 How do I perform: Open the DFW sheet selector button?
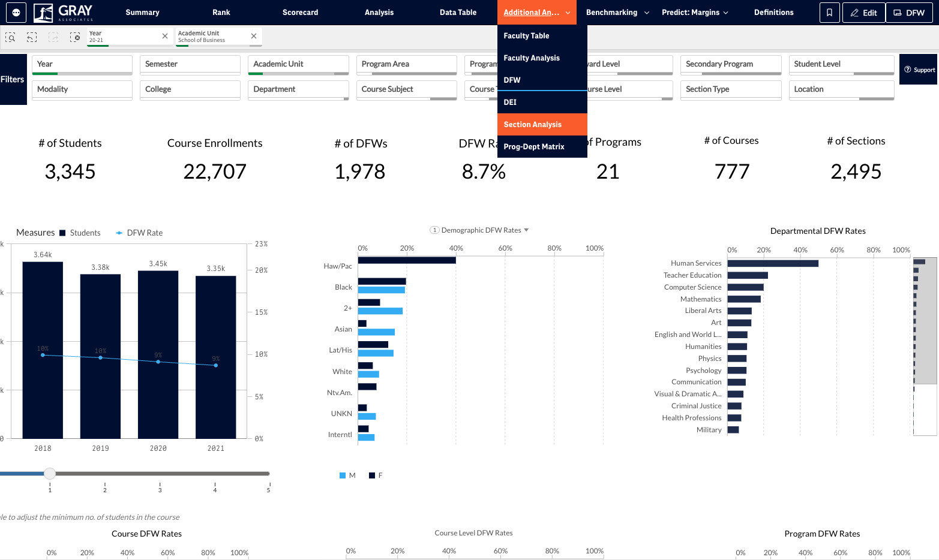(909, 13)
